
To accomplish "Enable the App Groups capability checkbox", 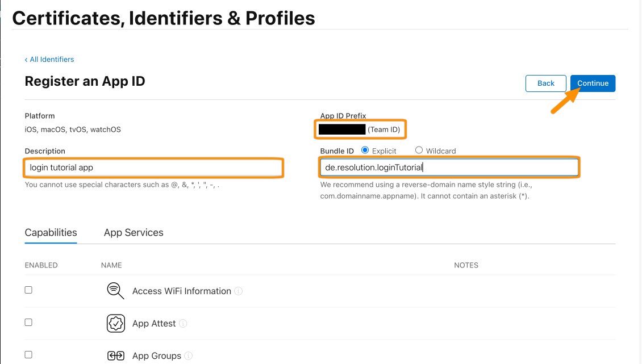I will [28, 354].
